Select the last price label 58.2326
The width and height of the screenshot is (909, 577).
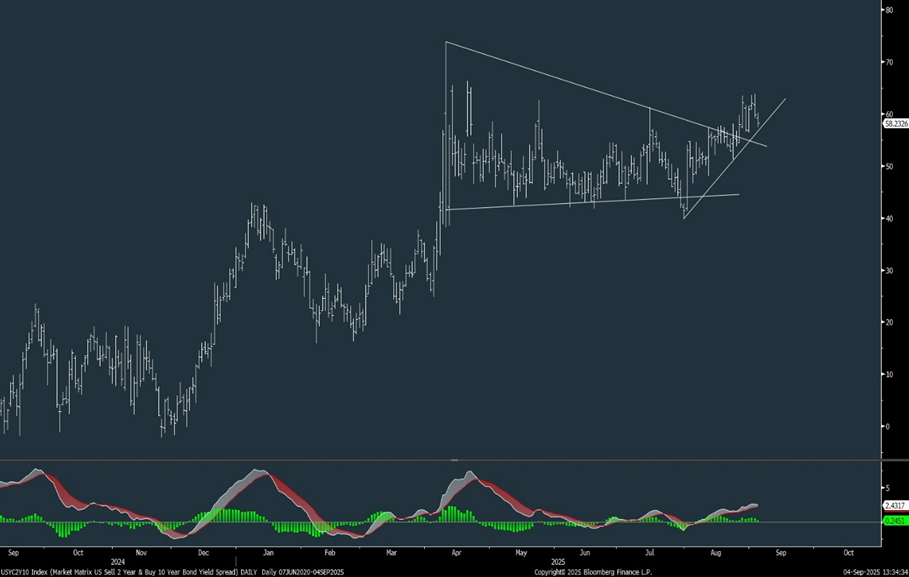895,123
